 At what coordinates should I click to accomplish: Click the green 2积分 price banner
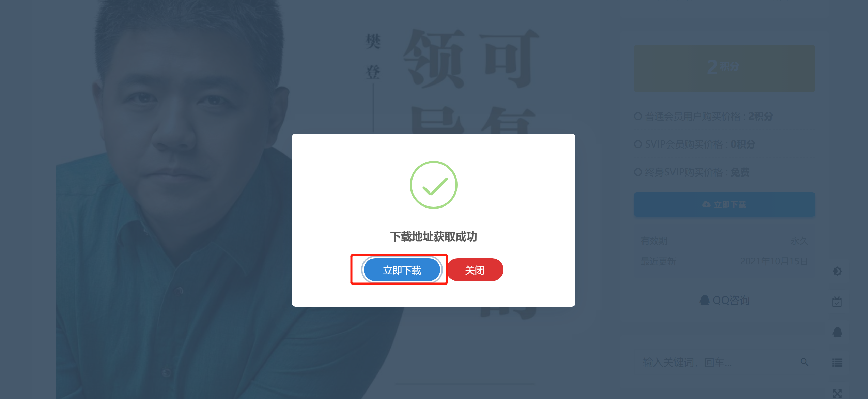coord(724,68)
